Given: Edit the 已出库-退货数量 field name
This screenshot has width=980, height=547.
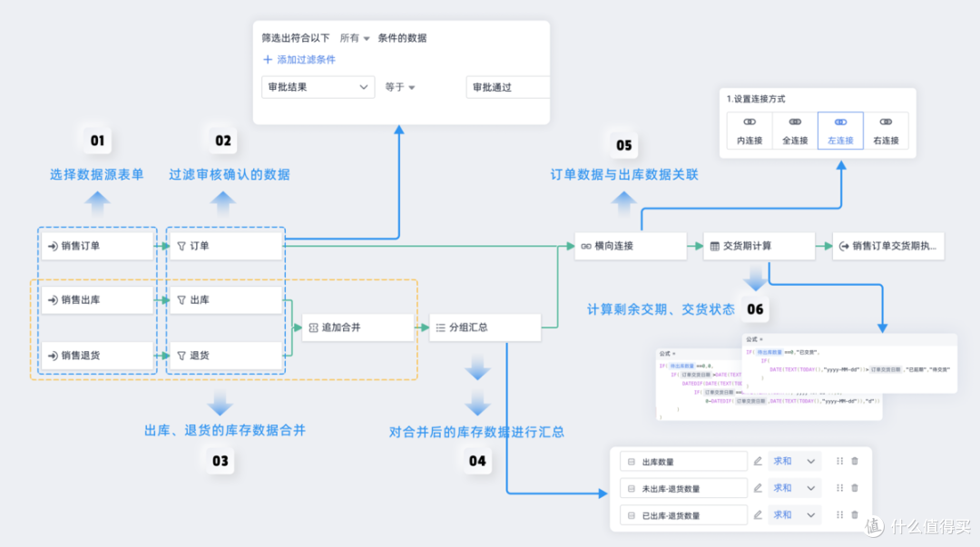Looking at the screenshot, I should point(758,515).
